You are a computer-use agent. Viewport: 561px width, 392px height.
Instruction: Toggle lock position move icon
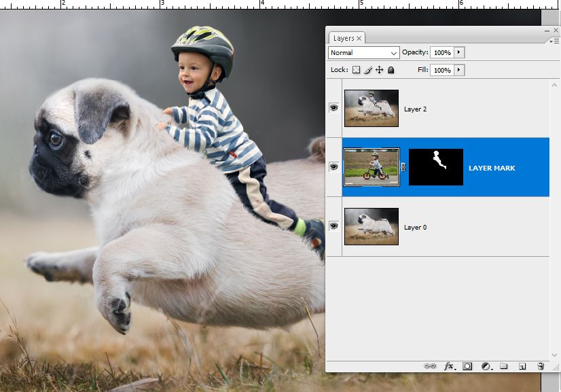point(379,70)
